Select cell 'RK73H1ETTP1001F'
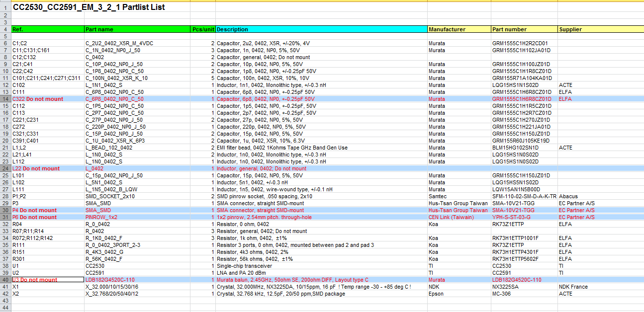Image resolution: width=644 pixels, height=312 pixels. click(524, 238)
